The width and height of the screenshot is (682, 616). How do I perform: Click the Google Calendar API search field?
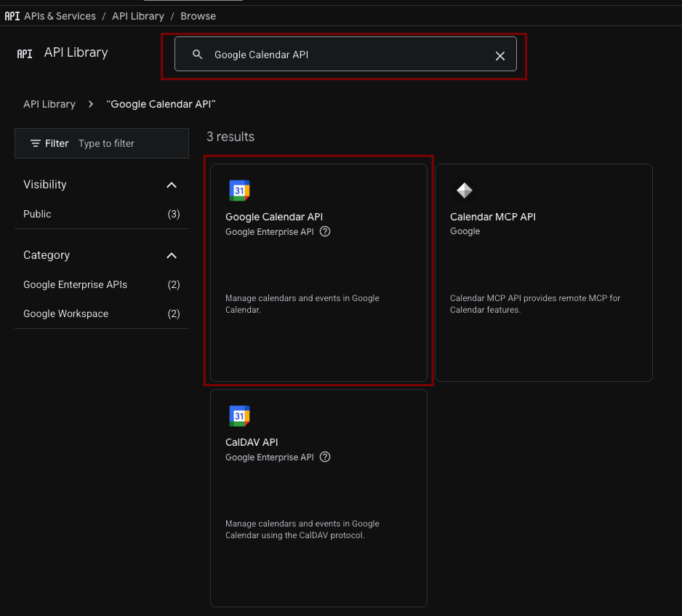coord(346,54)
